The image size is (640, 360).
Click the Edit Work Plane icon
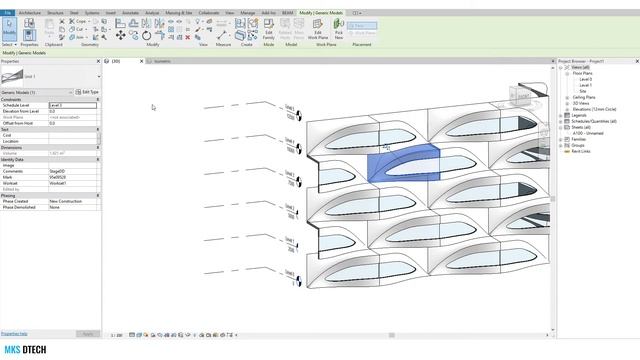click(x=318, y=29)
